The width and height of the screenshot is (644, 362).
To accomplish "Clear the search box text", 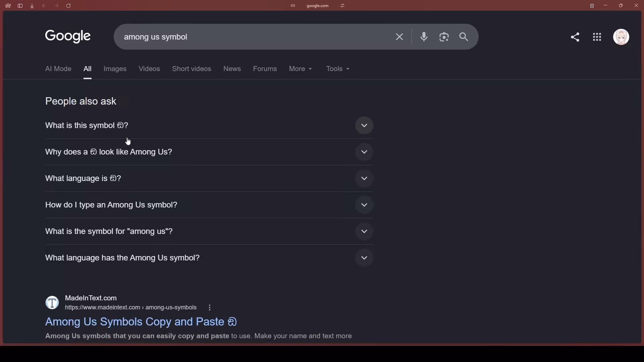I will coord(399,37).
